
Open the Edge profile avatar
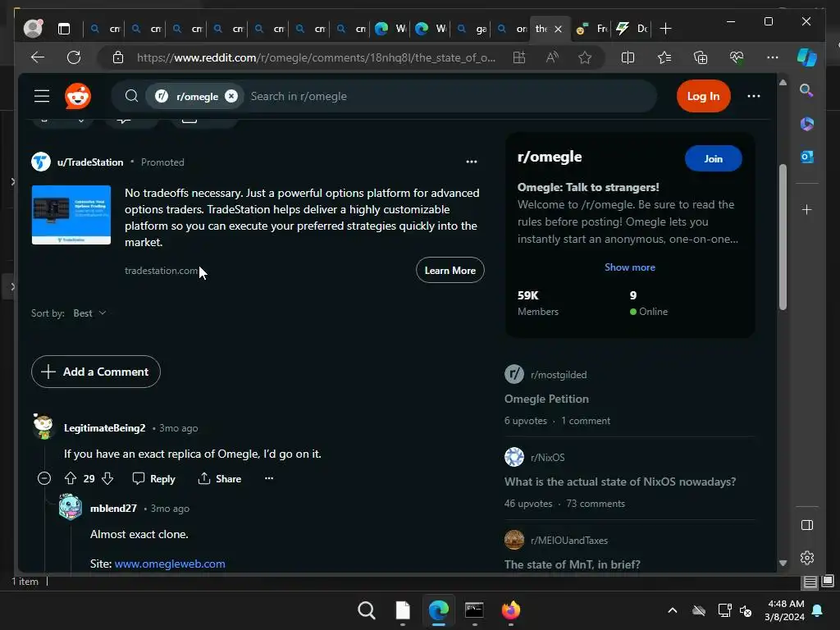[33, 29]
